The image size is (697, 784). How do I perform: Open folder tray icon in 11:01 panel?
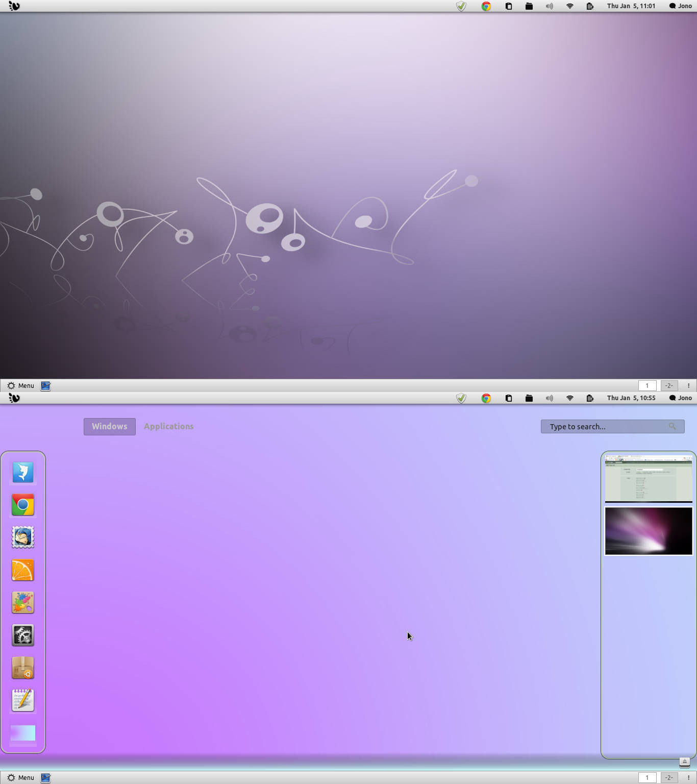coord(529,6)
